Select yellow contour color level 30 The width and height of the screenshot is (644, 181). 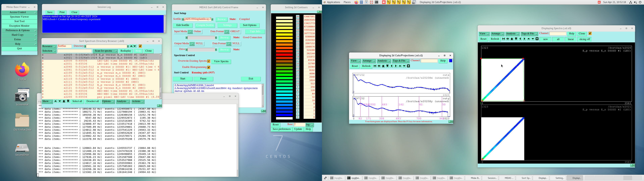284,18
